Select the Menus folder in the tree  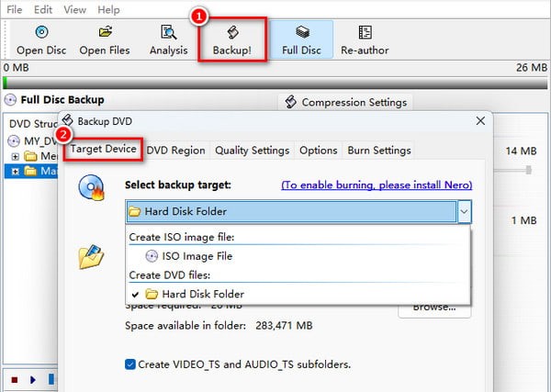pyautogui.click(x=40, y=156)
